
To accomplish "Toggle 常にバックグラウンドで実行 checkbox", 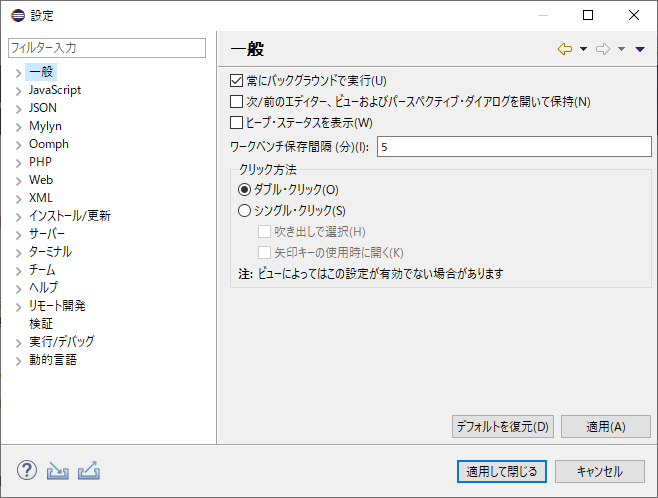I will 236,81.
